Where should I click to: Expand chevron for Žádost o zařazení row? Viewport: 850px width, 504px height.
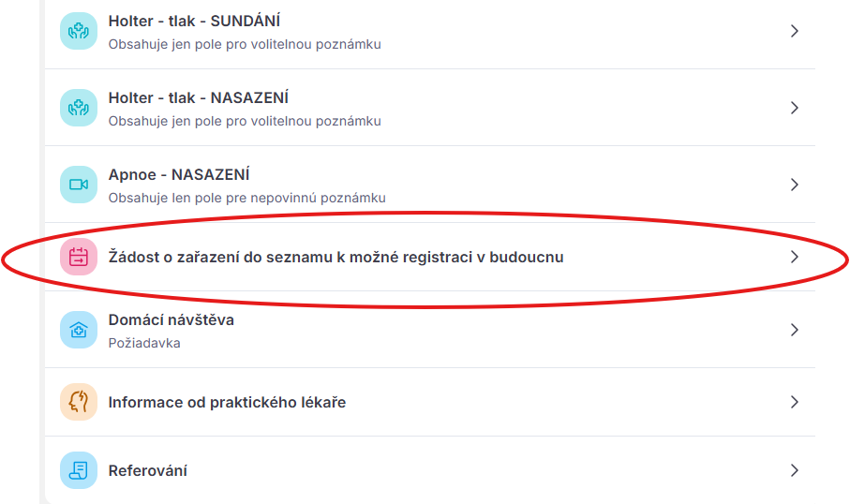tap(795, 257)
